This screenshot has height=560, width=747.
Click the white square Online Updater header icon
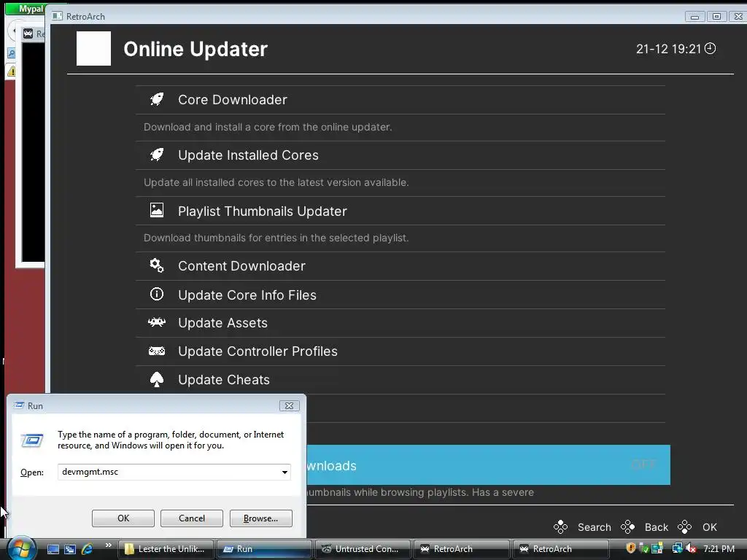click(93, 49)
